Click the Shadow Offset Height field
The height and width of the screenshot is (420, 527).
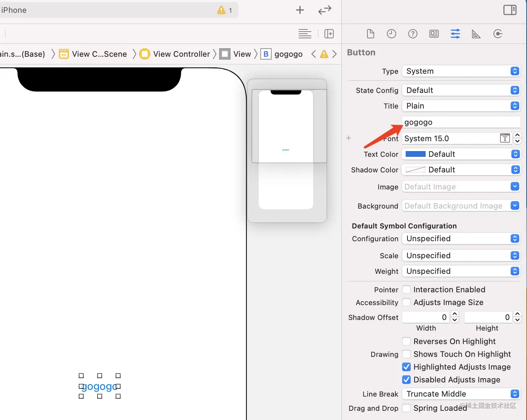click(488, 317)
